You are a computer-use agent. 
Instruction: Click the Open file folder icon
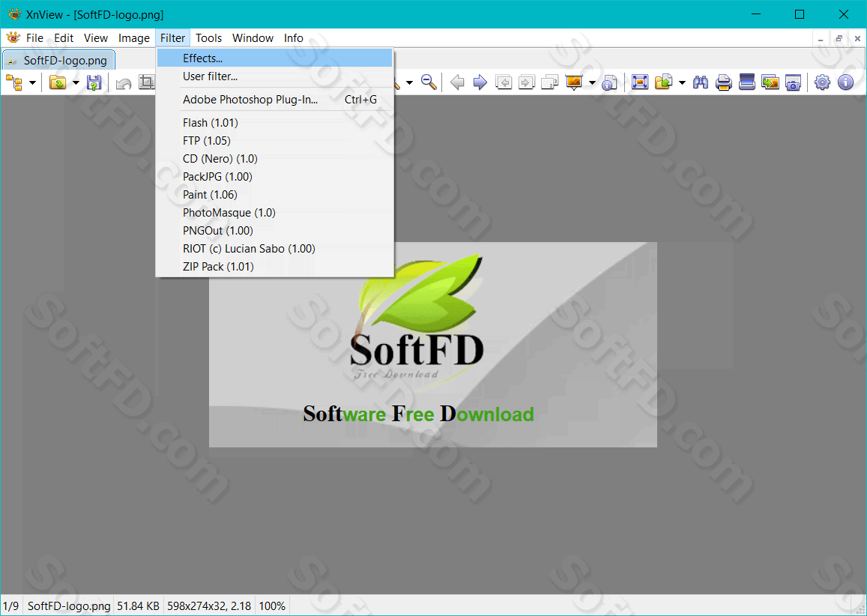[58, 83]
